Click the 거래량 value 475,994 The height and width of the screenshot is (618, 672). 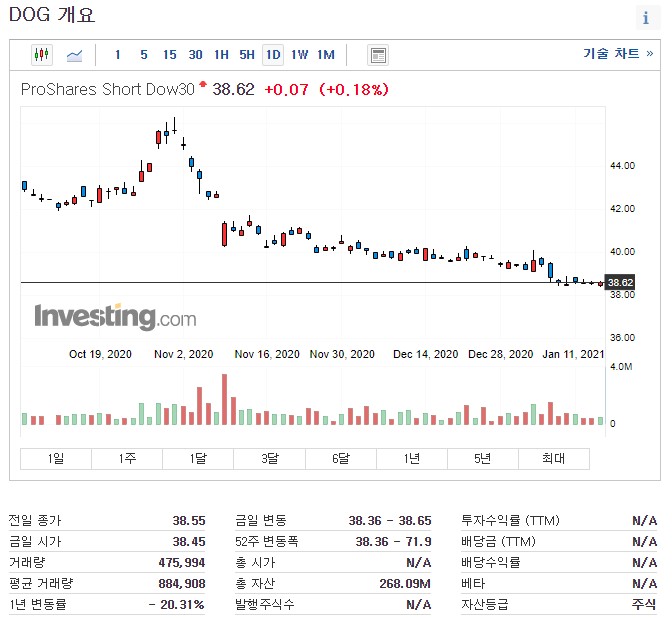pyautogui.click(x=182, y=563)
